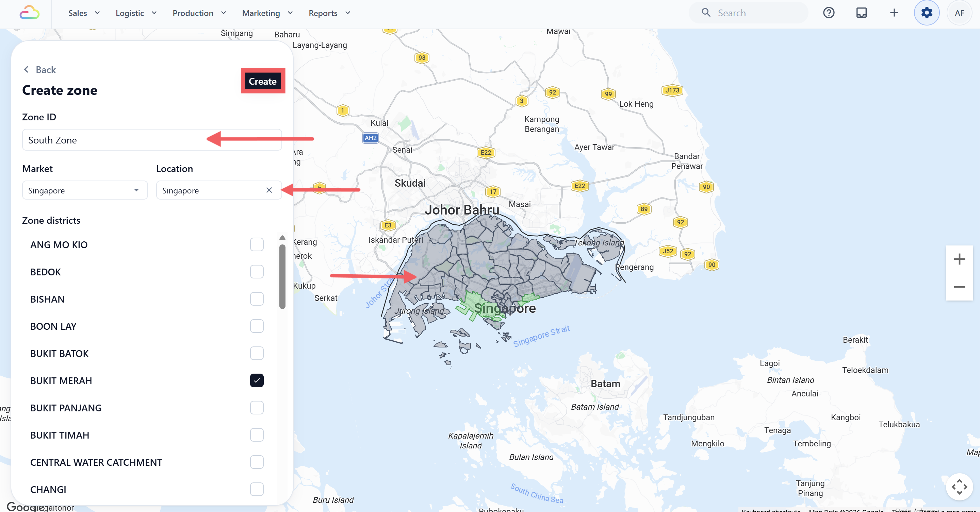
Task: Click the Location input field
Action: pyautogui.click(x=219, y=190)
